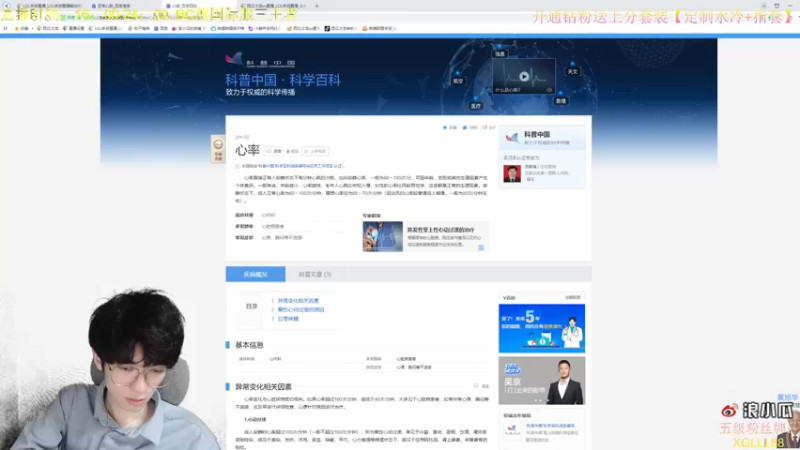Click the star favorite icon

(x=445, y=128)
